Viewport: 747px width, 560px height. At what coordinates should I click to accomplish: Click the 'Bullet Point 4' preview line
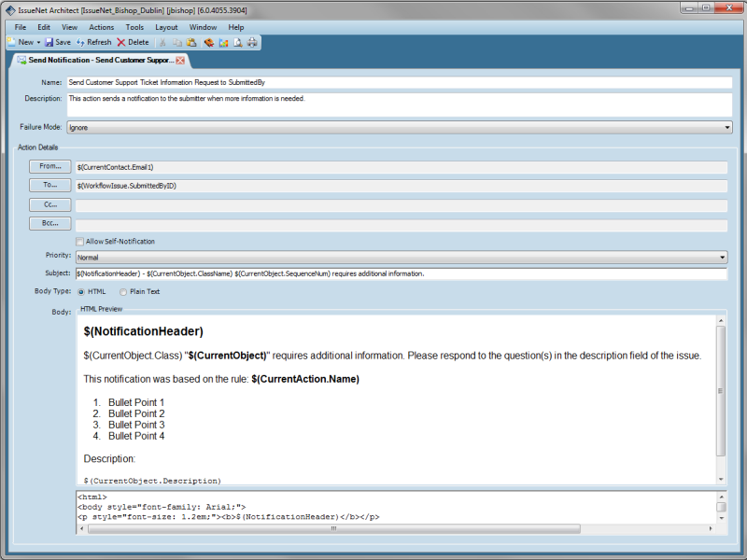136,436
